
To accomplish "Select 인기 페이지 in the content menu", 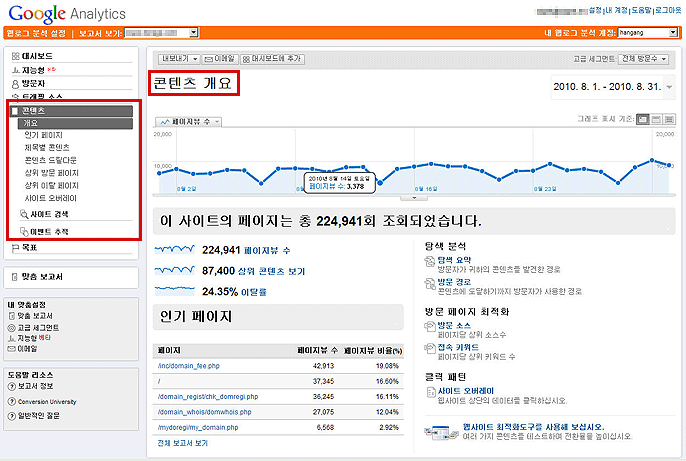I will click(x=44, y=135).
